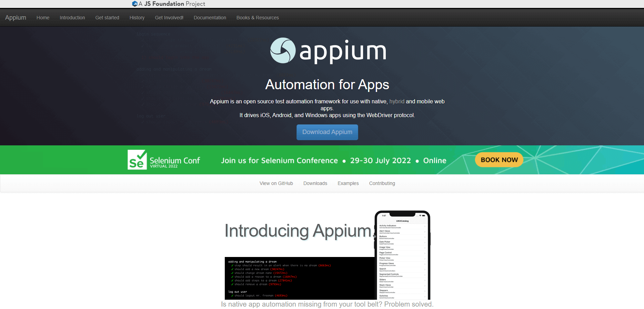Image resolution: width=644 pixels, height=309 pixels.
Task: Click the Appium brand in navbar
Action: 16,18
